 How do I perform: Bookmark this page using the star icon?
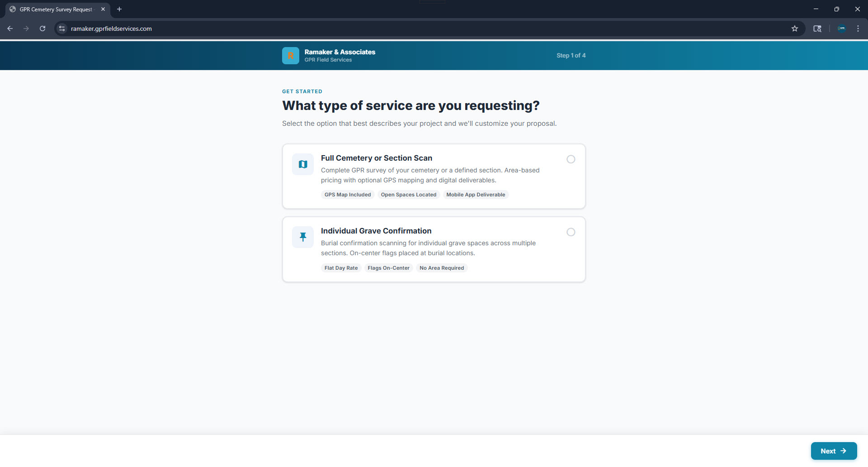[795, 28]
